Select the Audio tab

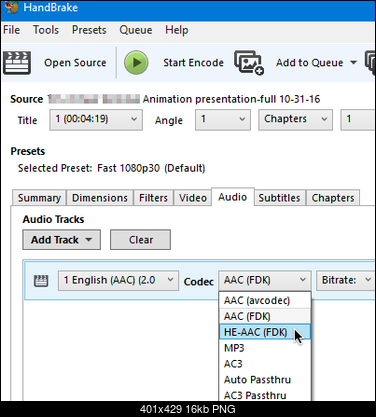coord(233,197)
